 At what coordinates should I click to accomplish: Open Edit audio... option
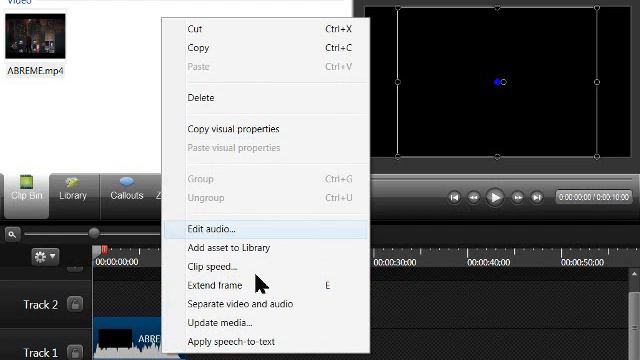(266, 229)
